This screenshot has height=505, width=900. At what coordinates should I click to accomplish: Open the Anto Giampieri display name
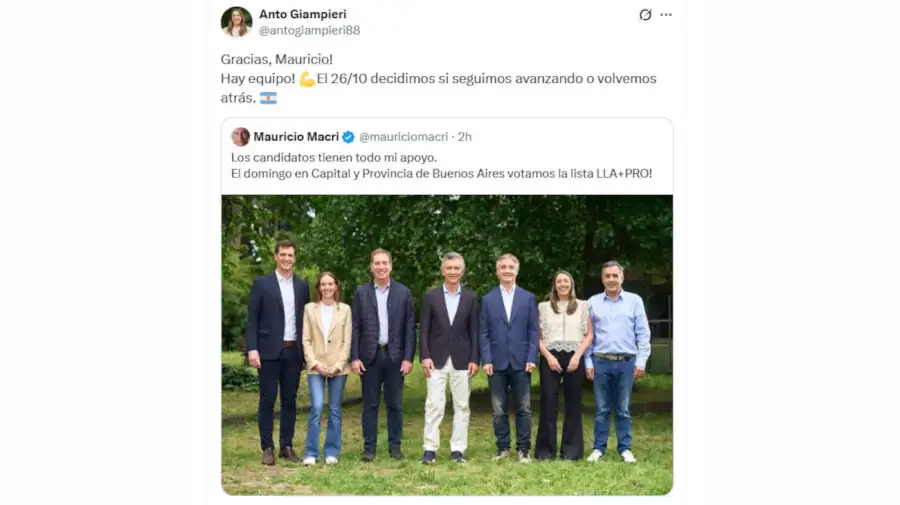(x=302, y=14)
